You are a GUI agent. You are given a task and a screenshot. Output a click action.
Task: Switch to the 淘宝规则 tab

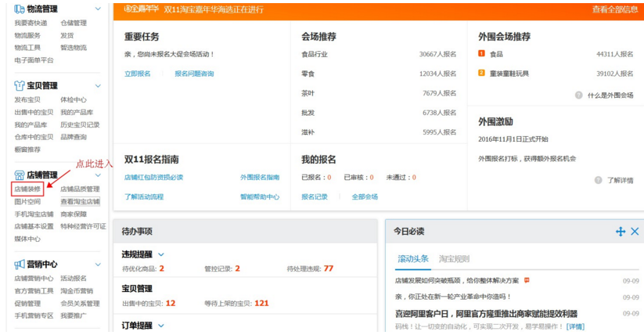tap(454, 258)
